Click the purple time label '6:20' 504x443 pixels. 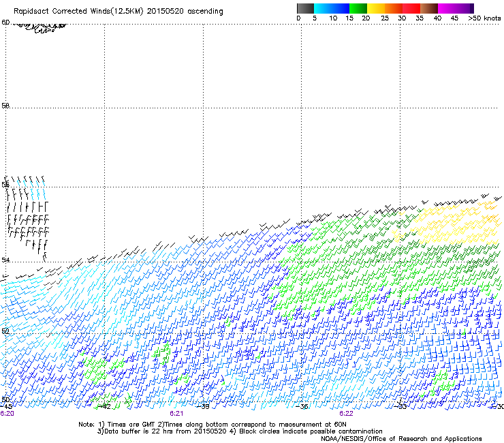point(7,414)
